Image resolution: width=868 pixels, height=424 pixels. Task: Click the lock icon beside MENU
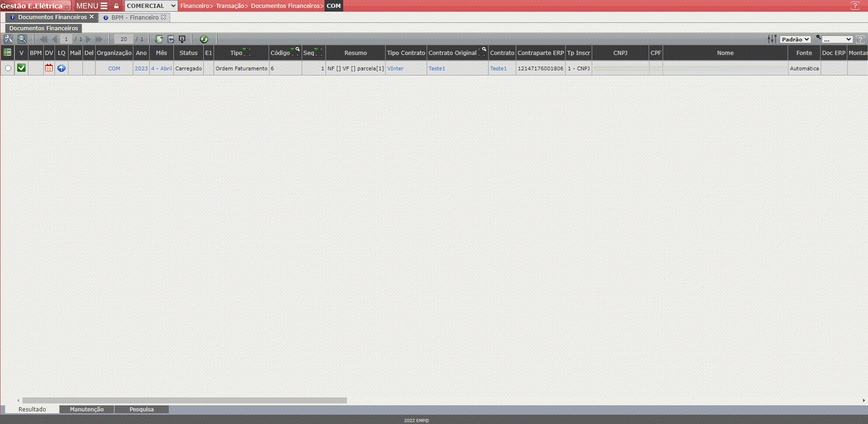point(117,6)
